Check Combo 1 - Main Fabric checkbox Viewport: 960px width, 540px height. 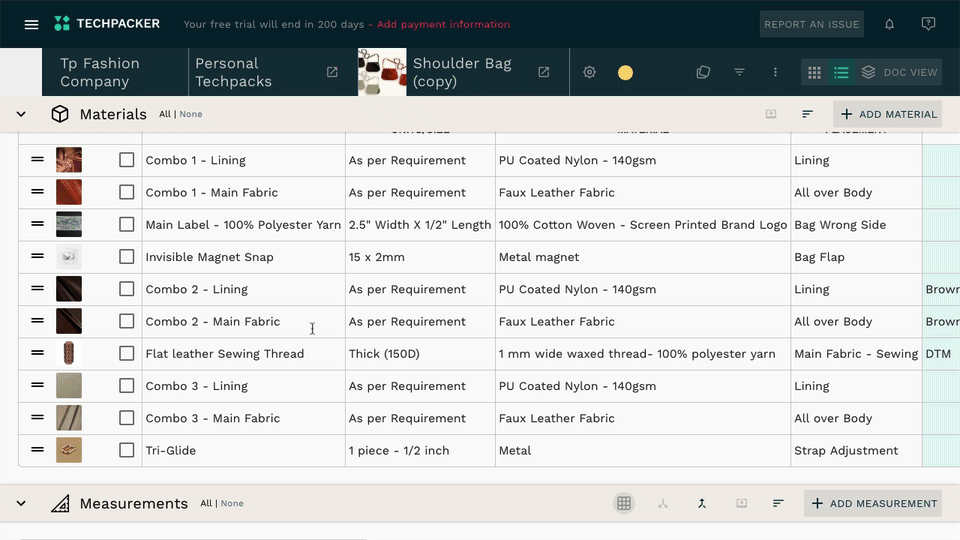pos(127,192)
